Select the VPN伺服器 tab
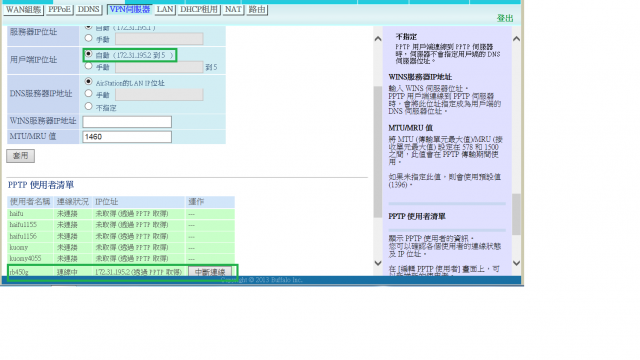The height and width of the screenshot is (360, 640). click(x=129, y=10)
